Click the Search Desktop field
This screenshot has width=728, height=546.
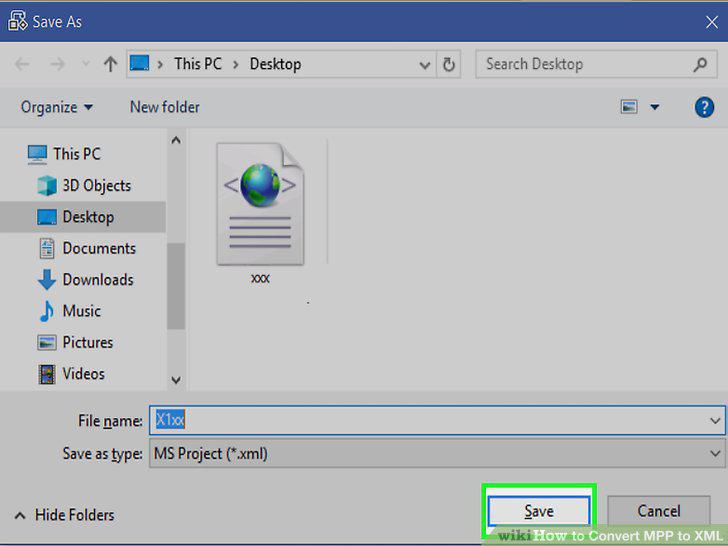596,64
